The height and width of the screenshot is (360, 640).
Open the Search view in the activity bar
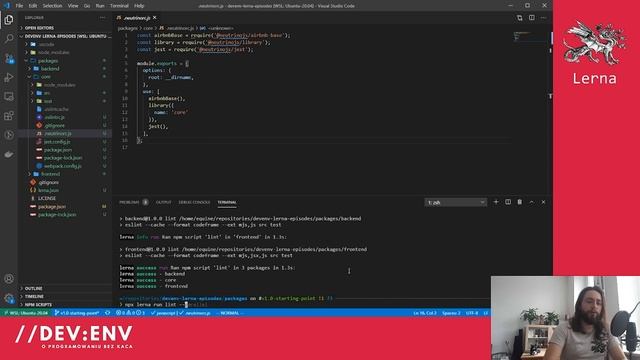coord(9,39)
